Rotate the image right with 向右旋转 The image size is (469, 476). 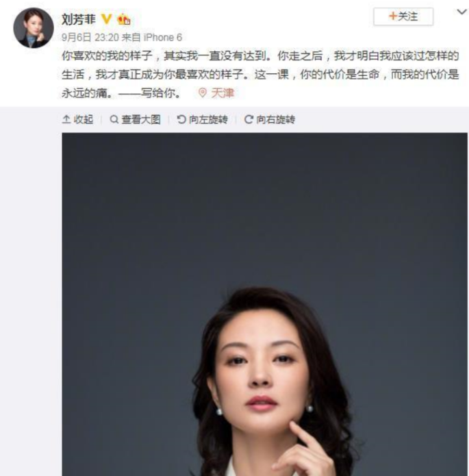(x=270, y=119)
